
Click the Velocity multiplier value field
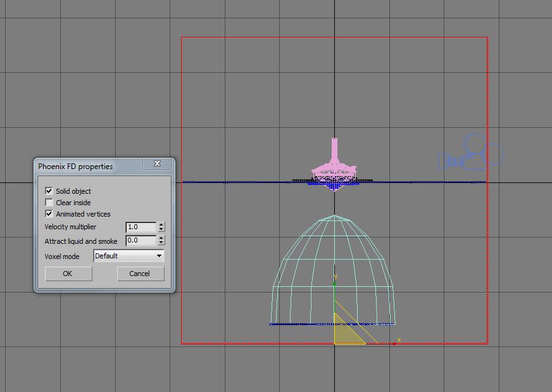[x=141, y=227]
